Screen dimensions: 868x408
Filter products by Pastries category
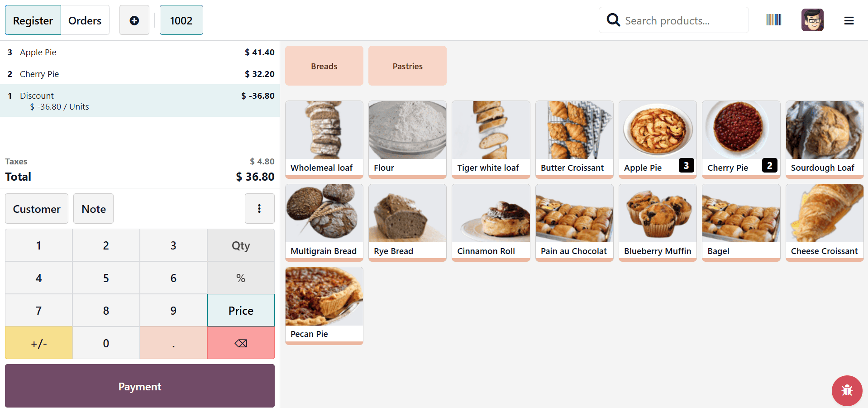tap(407, 66)
